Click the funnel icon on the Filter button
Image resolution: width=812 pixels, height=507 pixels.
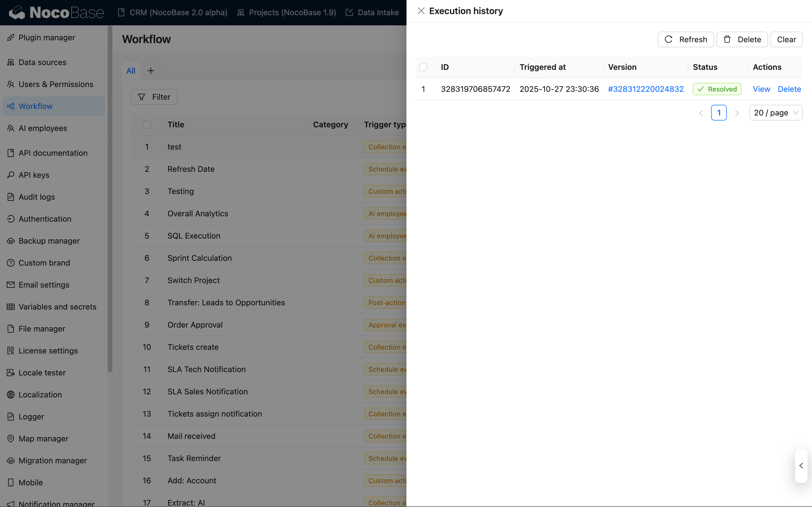click(x=142, y=97)
